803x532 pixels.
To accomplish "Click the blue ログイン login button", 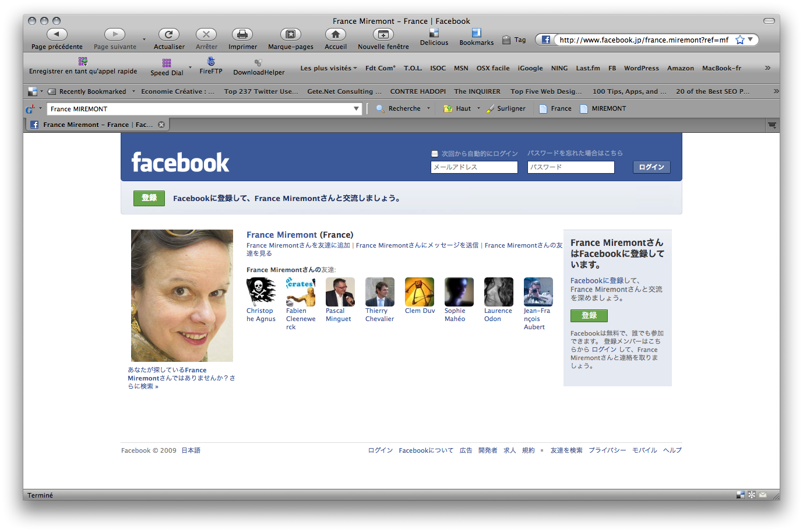I will [651, 167].
